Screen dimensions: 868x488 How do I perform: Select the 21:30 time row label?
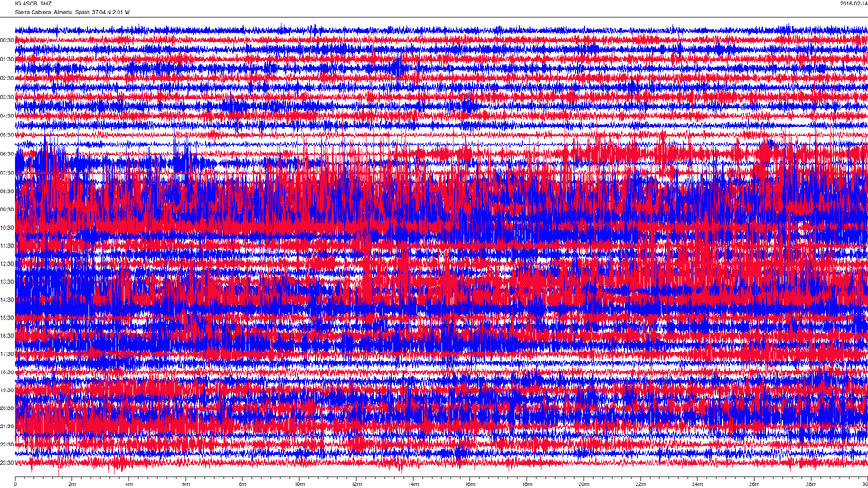click(7, 427)
